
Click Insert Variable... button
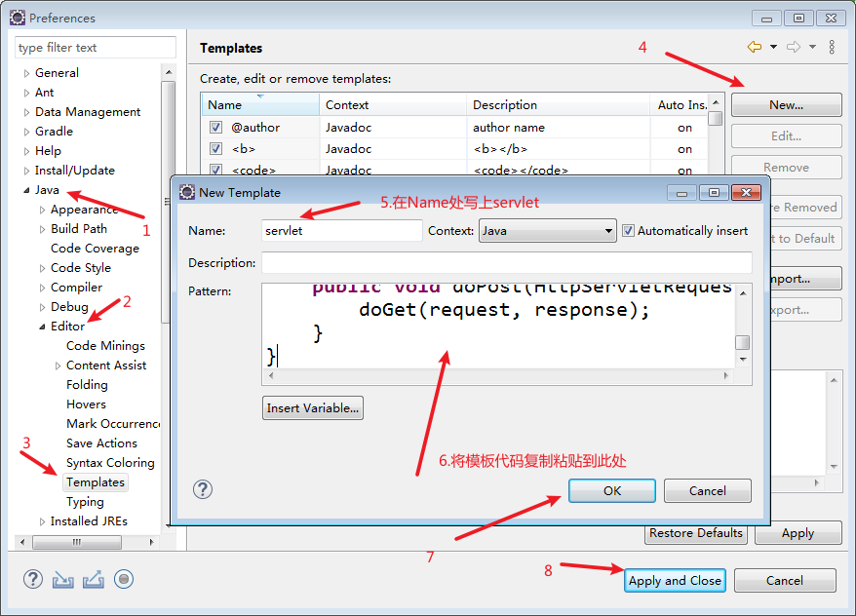(x=313, y=408)
